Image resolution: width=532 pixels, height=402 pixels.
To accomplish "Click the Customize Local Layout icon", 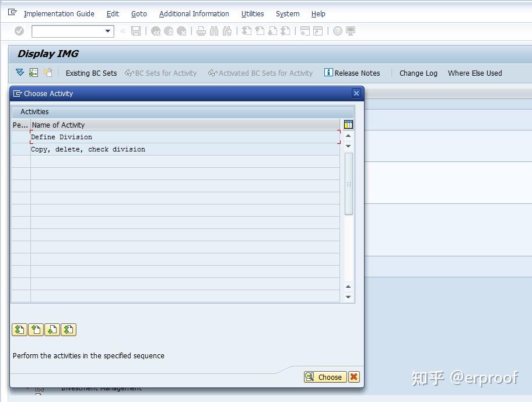I will pyautogui.click(x=349, y=31).
